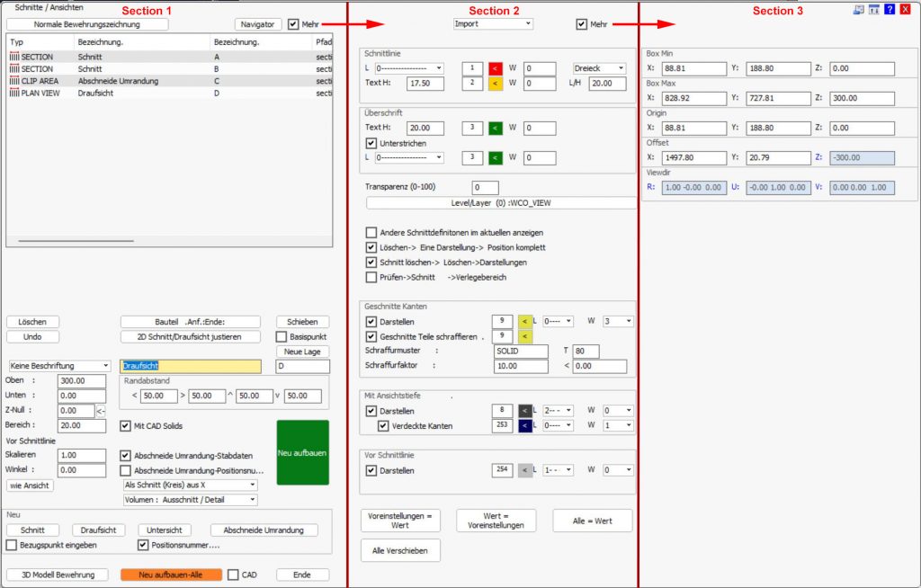Screen dimensions: 921x588
Task: Enable the Basispunkt checkbox
Action: pyautogui.click(x=282, y=337)
